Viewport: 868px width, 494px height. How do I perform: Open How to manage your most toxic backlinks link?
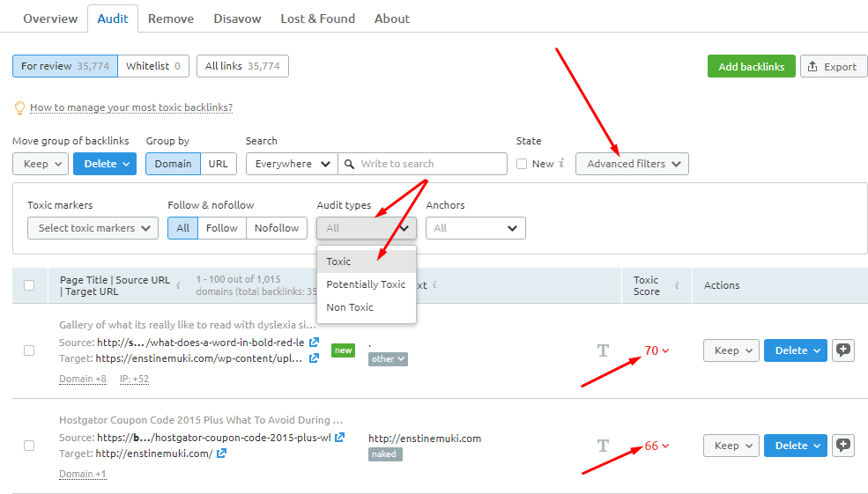(131, 107)
